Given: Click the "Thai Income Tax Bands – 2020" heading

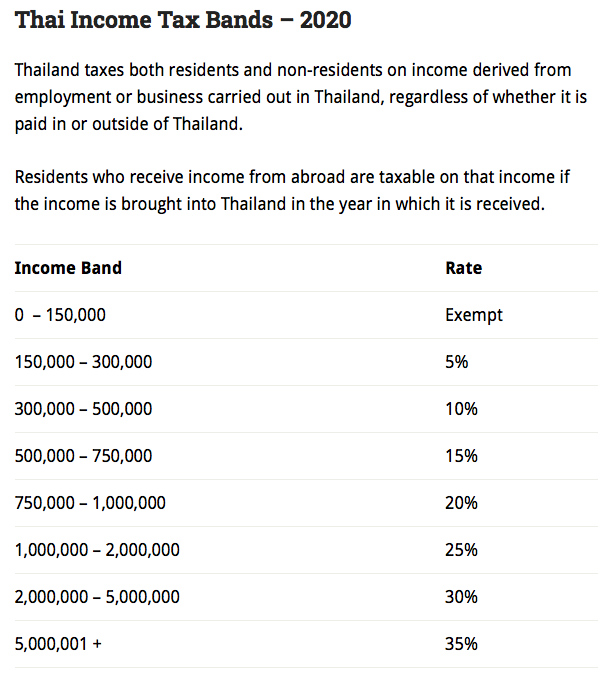Looking at the screenshot, I should point(183,20).
